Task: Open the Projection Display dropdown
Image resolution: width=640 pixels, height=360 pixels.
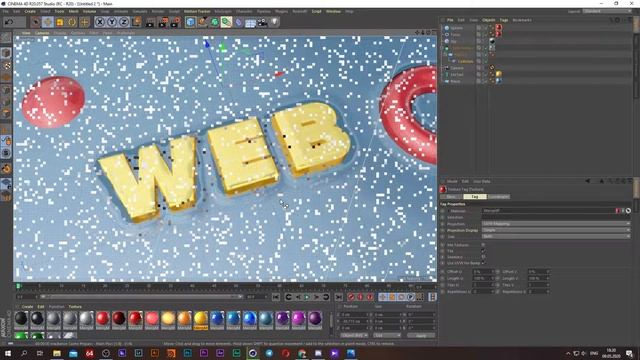Action: click(556, 230)
